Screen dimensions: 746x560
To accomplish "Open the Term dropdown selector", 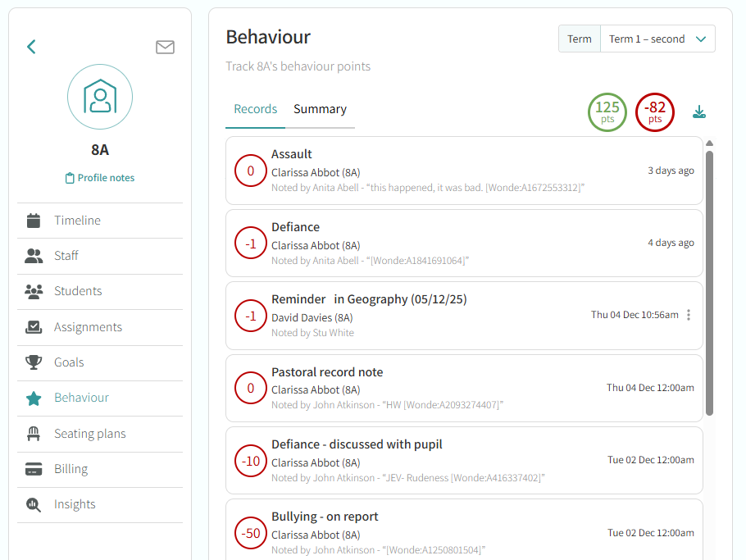I will coord(657,39).
